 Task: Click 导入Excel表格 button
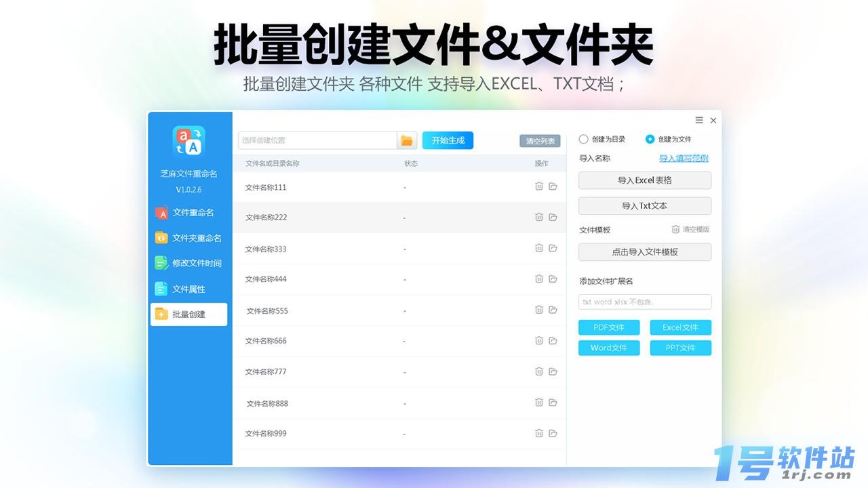(645, 180)
